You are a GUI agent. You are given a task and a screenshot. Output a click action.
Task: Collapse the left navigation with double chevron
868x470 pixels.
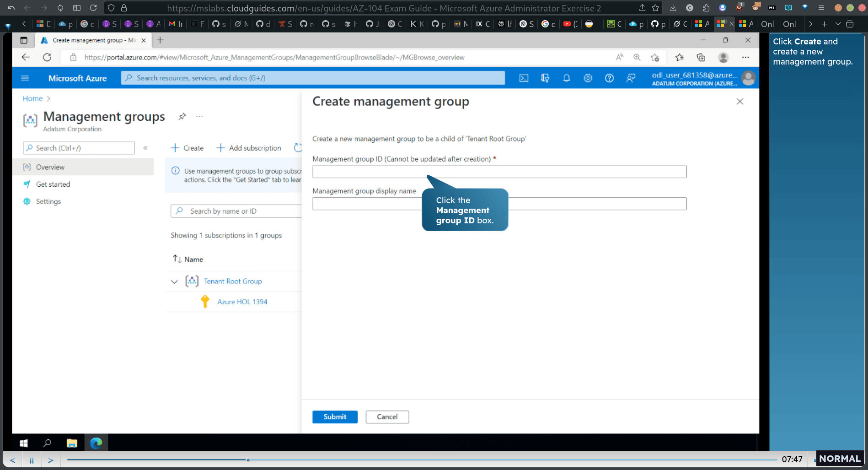145,148
